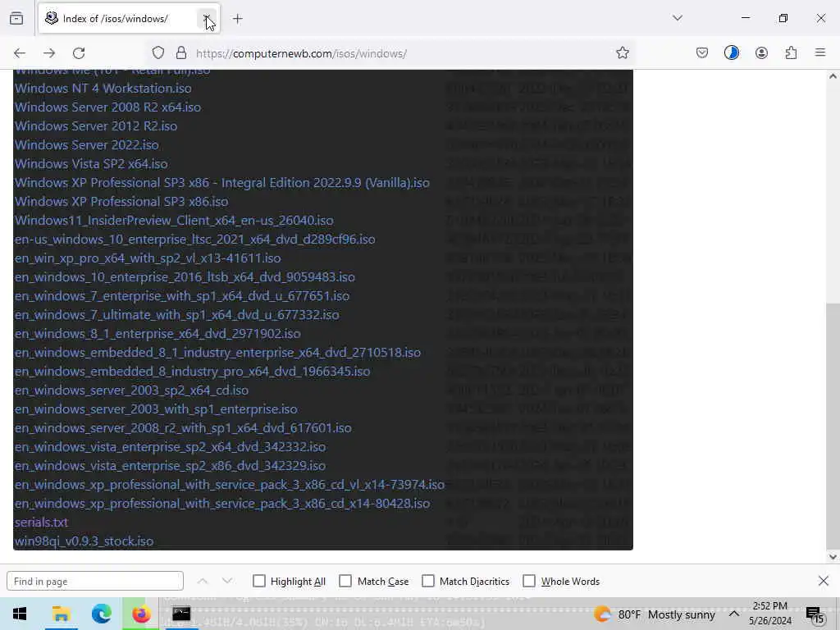Open the list all tabs dropdown
This screenshot has width=840, height=630.
[678, 18]
